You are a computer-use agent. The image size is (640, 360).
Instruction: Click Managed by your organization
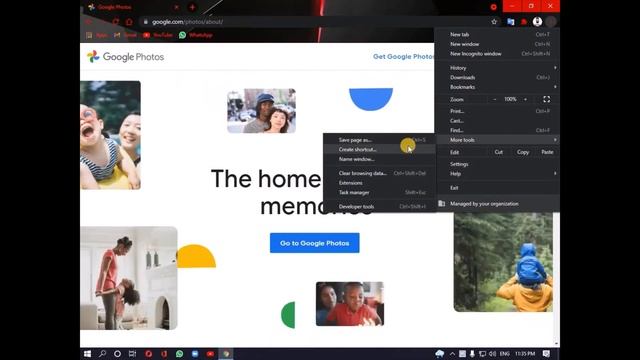click(x=498, y=204)
